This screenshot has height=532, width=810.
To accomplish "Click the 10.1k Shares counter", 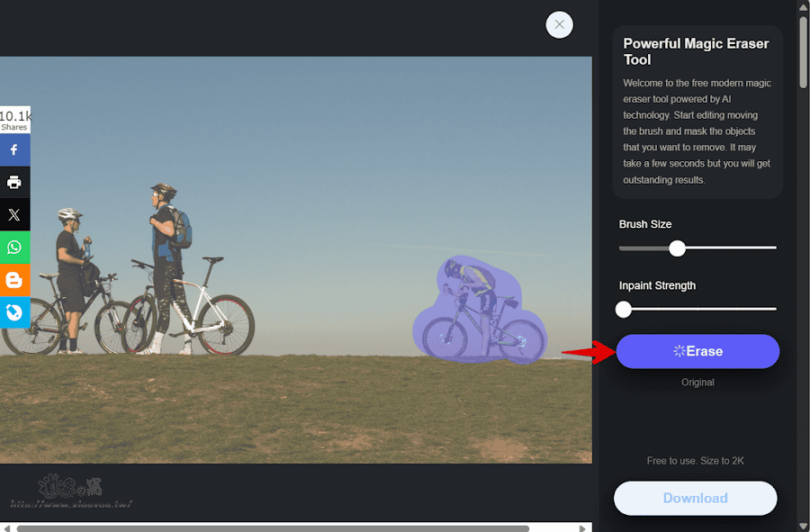I will [x=14, y=120].
